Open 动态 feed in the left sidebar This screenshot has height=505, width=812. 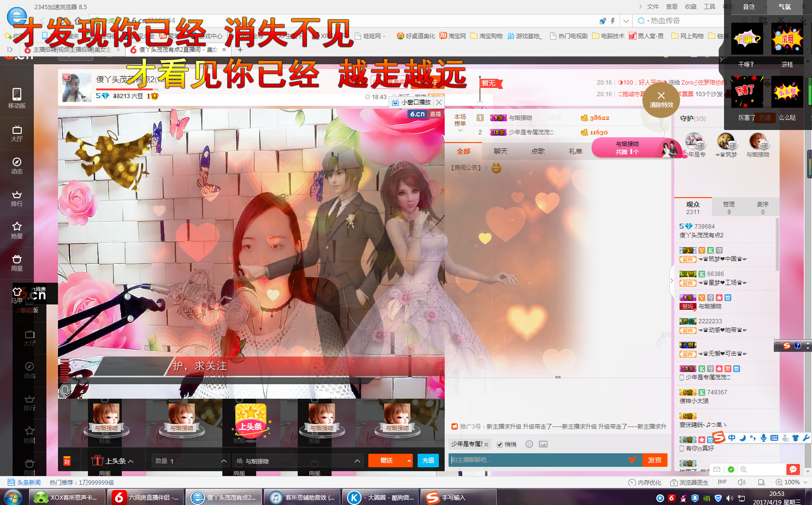[x=16, y=166]
